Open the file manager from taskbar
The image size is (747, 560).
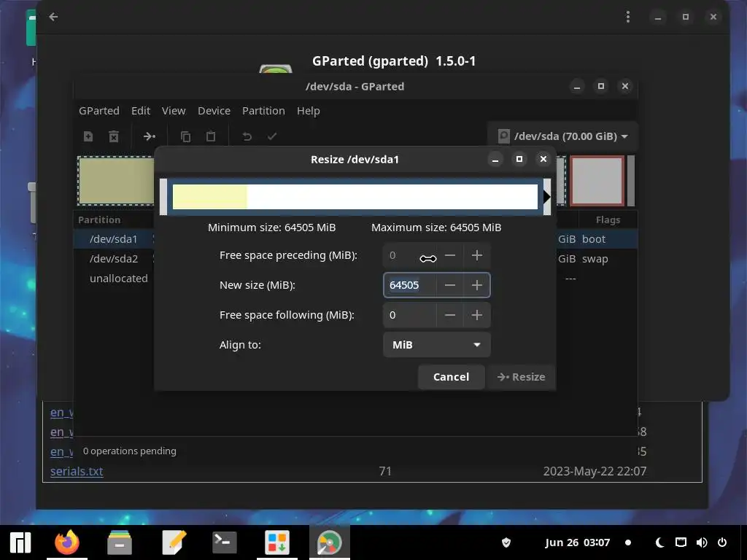(x=120, y=542)
